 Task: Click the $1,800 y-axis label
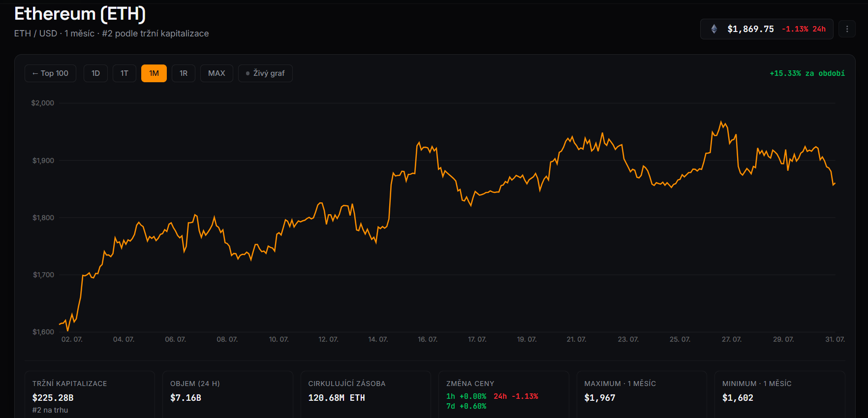43,218
